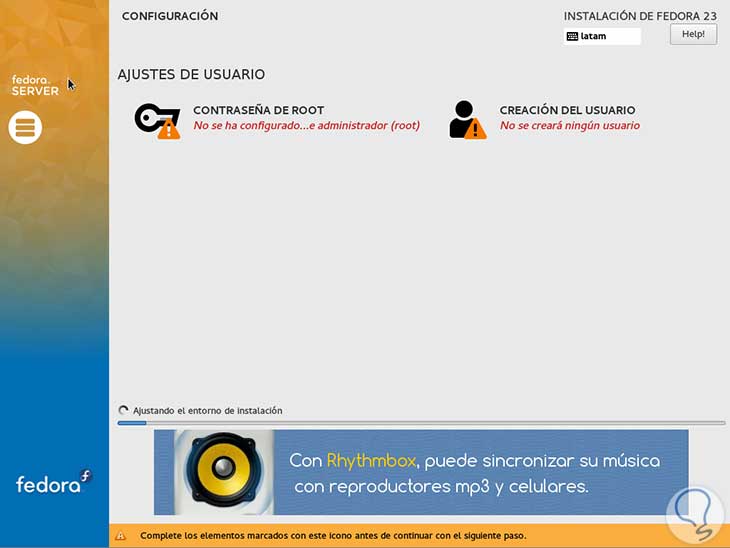Click 'No se creará ningún usuario' text
This screenshot has height=548, width=730.
click(569, 125)
